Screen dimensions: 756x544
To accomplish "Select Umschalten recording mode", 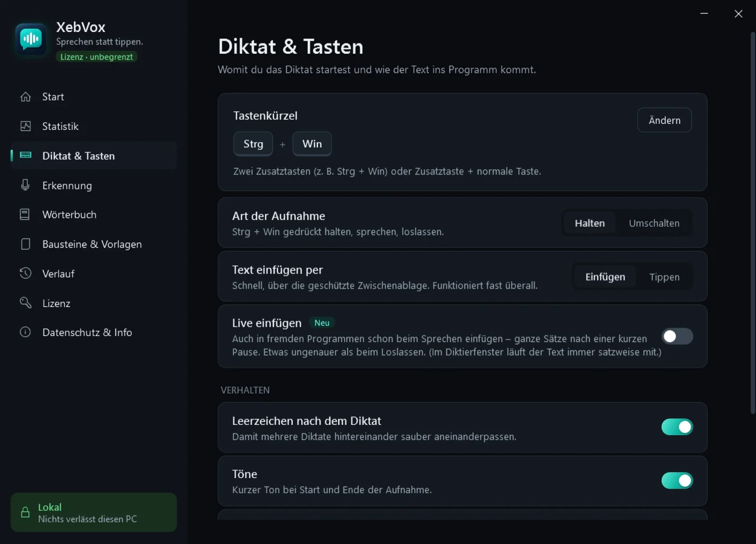I will click(654, 223).
